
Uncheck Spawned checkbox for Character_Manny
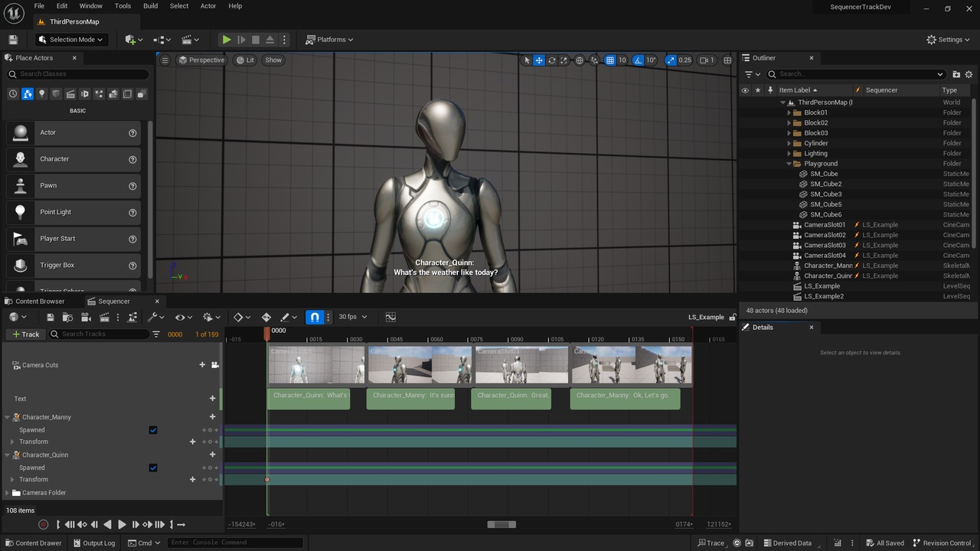click(x=153, y=430)
